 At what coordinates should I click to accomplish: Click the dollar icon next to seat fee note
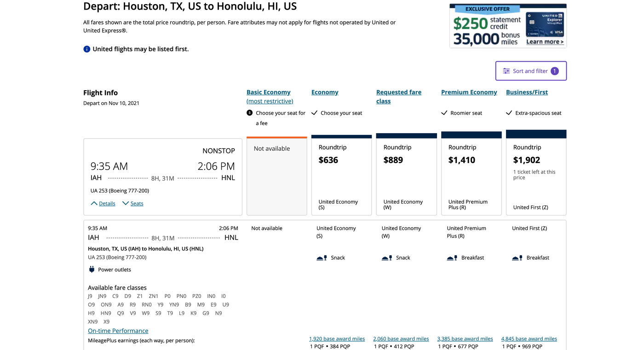pos(249,112)
